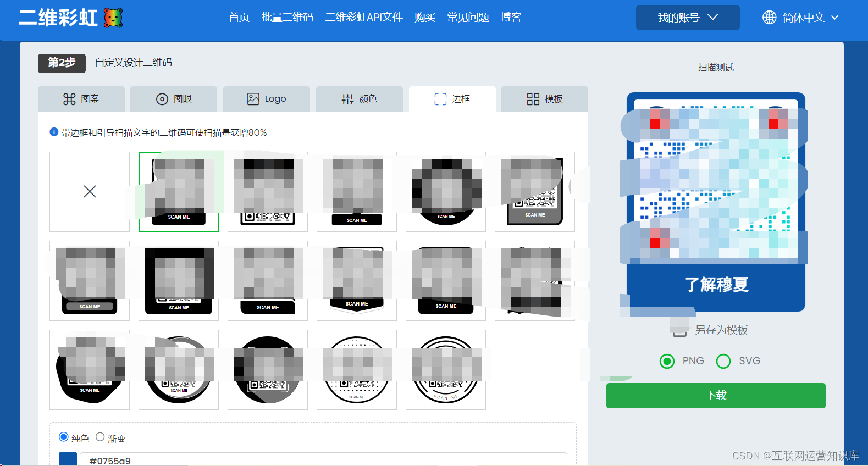Open 批量二维码 navigation link
868x466 pixels.
coord(288,18)
